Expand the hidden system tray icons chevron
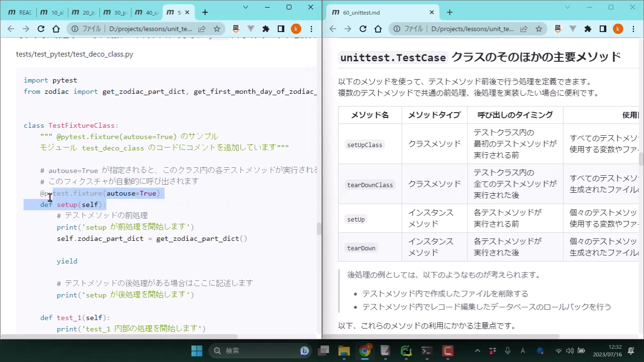This screenshot has height=362, width=644. (x=477, y=351)
